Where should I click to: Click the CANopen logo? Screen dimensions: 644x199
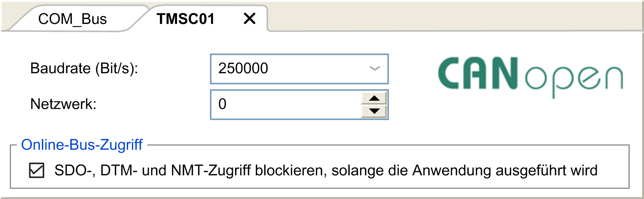tap(530, 77)
